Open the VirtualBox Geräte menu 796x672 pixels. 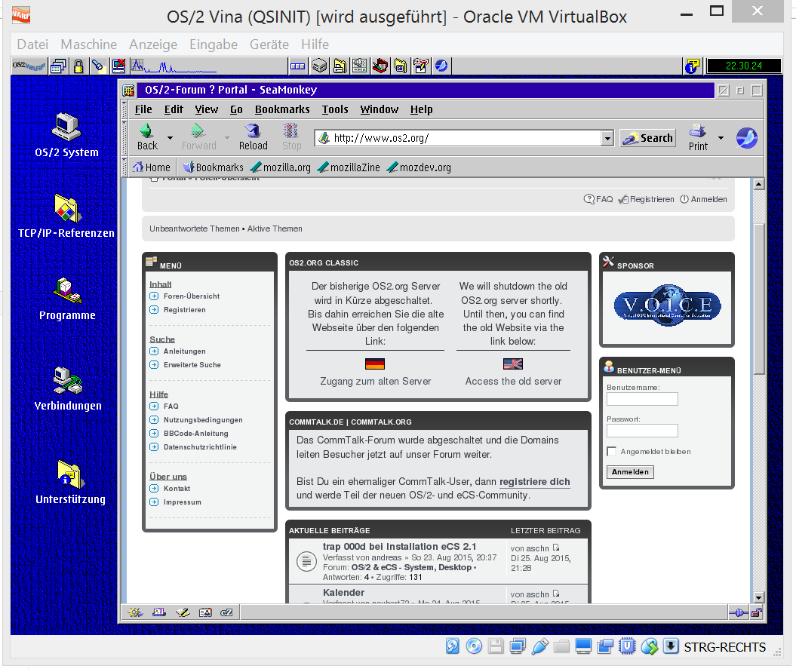pyautogui.click(x=269, y=44)
